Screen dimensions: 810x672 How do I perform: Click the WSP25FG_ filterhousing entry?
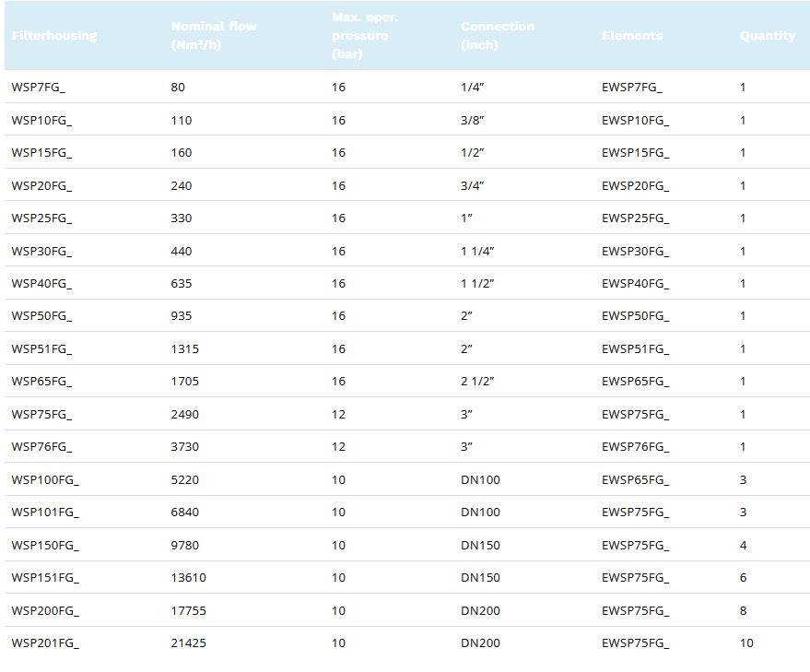(41, 218)
